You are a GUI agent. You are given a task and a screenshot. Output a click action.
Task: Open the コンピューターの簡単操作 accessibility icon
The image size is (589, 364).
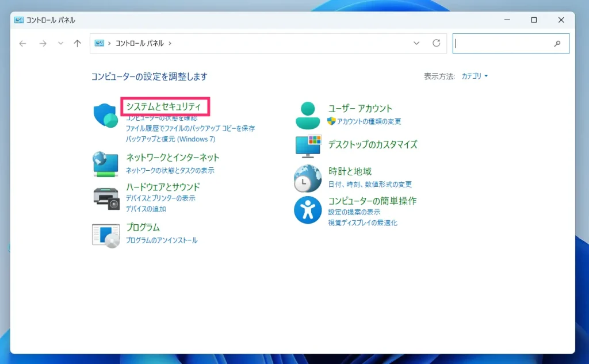308,210
